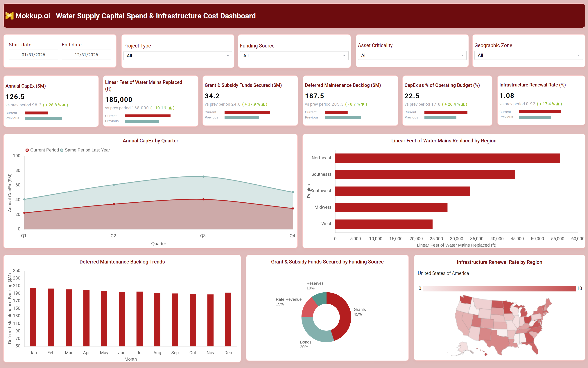The width and height of the screenshot is (588, 368).
Task: Click the 22.5 CapEx percent value
Action: 412,96
